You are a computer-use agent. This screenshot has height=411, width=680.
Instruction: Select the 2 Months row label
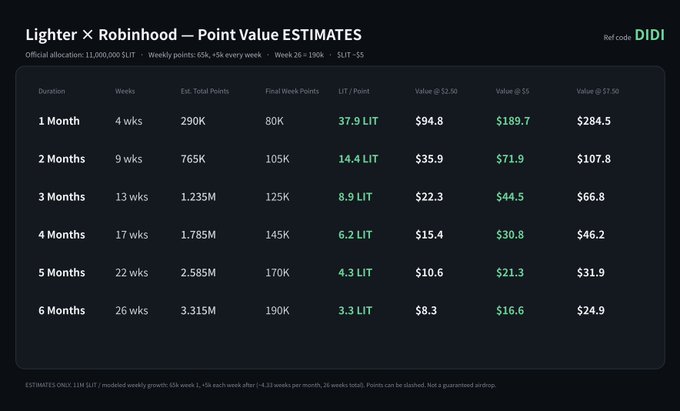pyautogui.click(x=62, y=159)
